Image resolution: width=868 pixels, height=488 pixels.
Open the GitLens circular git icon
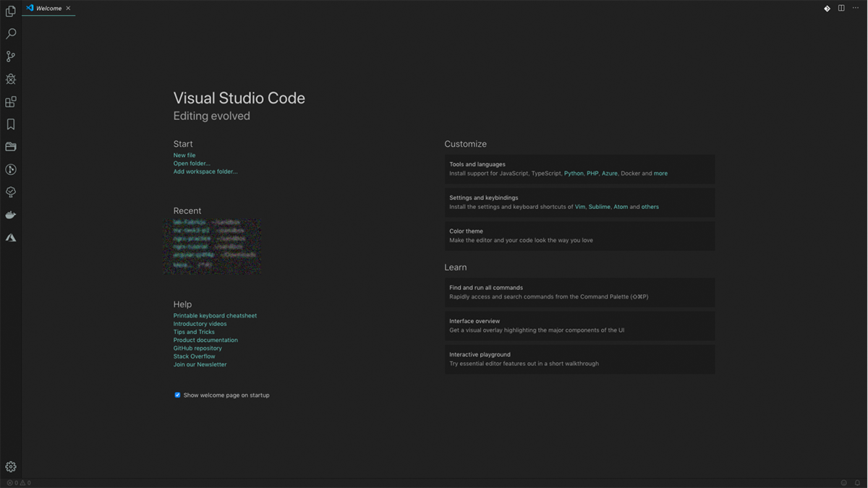tap(11, 170)
